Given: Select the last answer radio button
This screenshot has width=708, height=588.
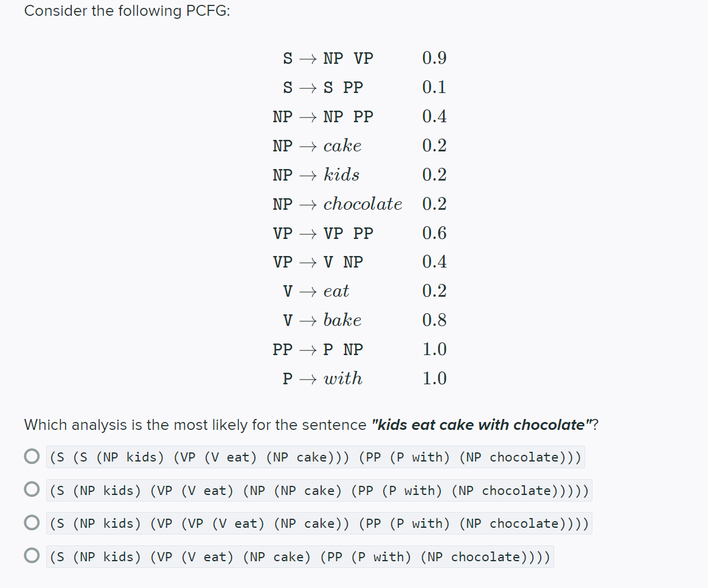Looking at the screenshot, I should [32, 555].
